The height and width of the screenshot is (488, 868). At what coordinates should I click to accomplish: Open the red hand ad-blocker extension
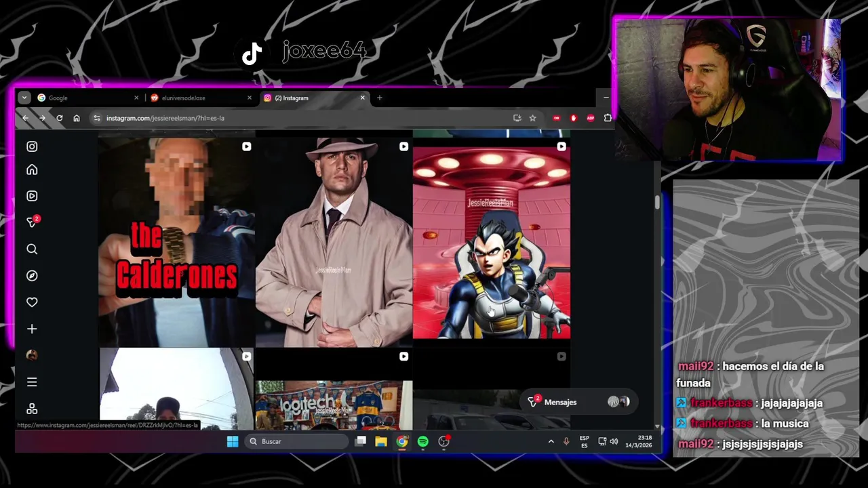click(574, 118)
